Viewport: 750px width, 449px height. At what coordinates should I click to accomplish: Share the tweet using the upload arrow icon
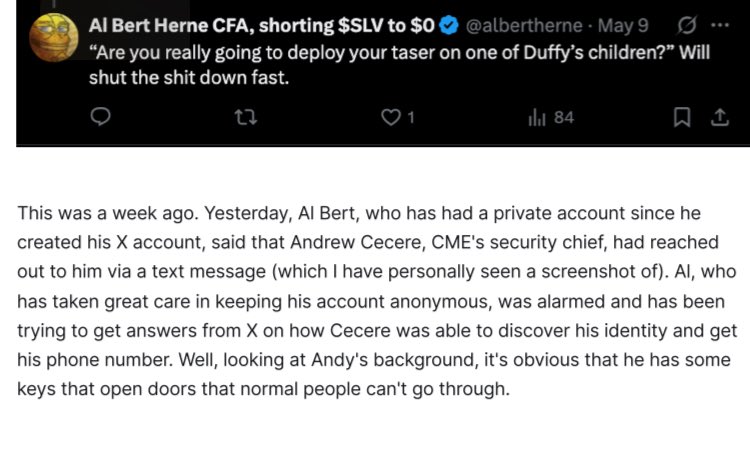click(719, 117)
